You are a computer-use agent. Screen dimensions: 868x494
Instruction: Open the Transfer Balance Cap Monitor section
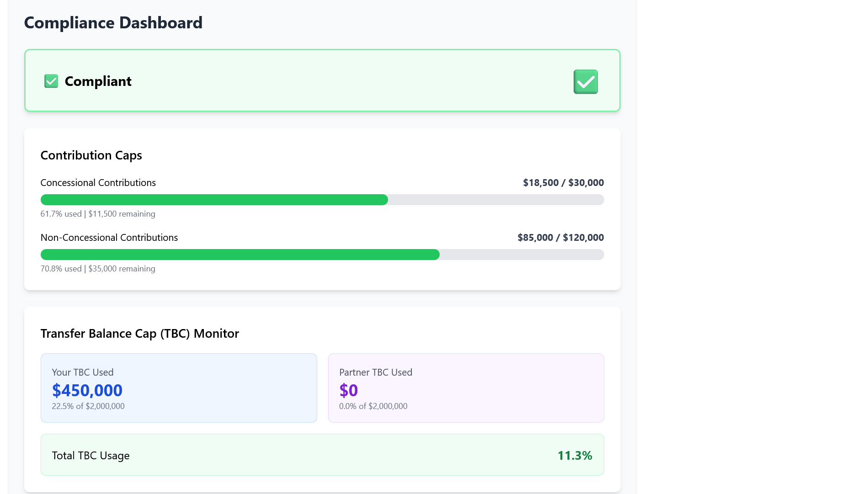[x=139, y=334]
